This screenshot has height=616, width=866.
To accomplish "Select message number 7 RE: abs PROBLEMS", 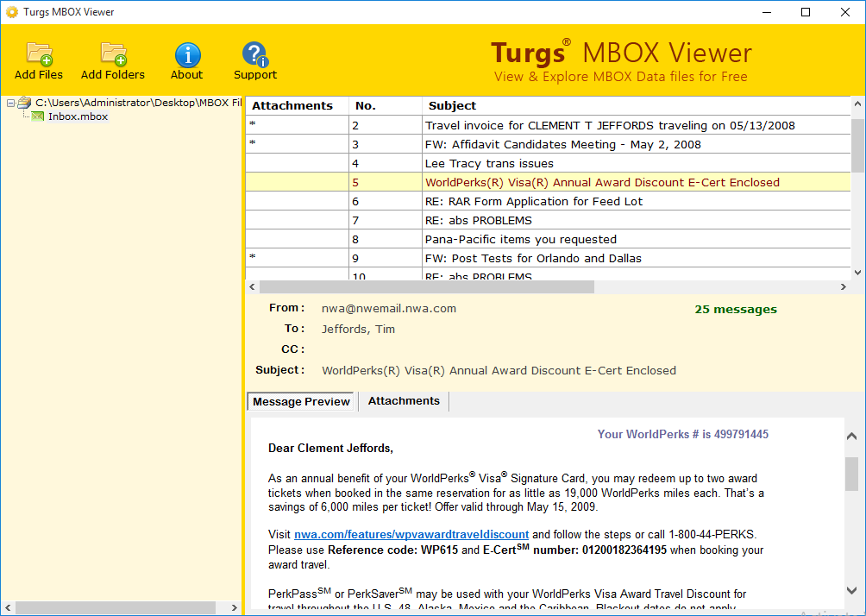I will [548, 221].
